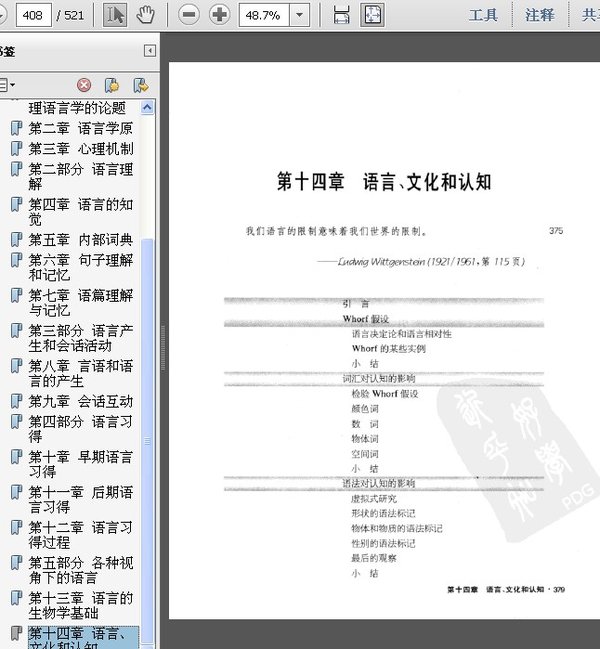Open the zoom percentage dropdown arrow
Image resolution: width=600 pixels, height=649 pixels.
300,15
